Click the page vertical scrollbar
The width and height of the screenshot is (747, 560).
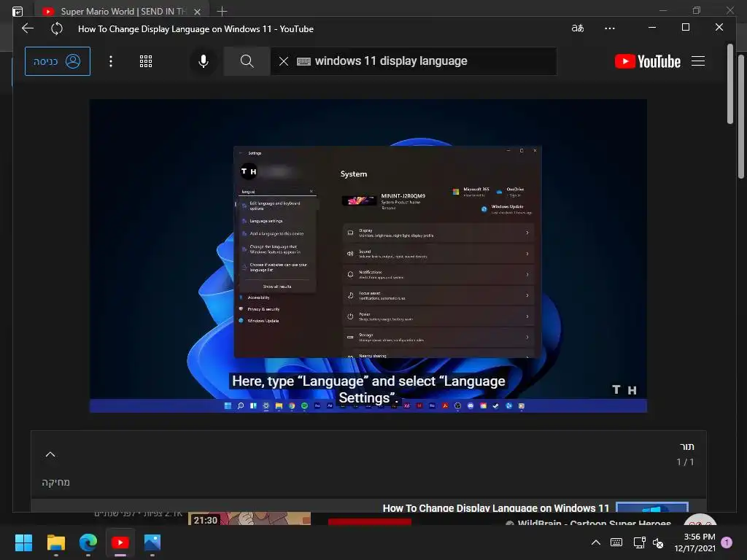click(x=729, y=84)
